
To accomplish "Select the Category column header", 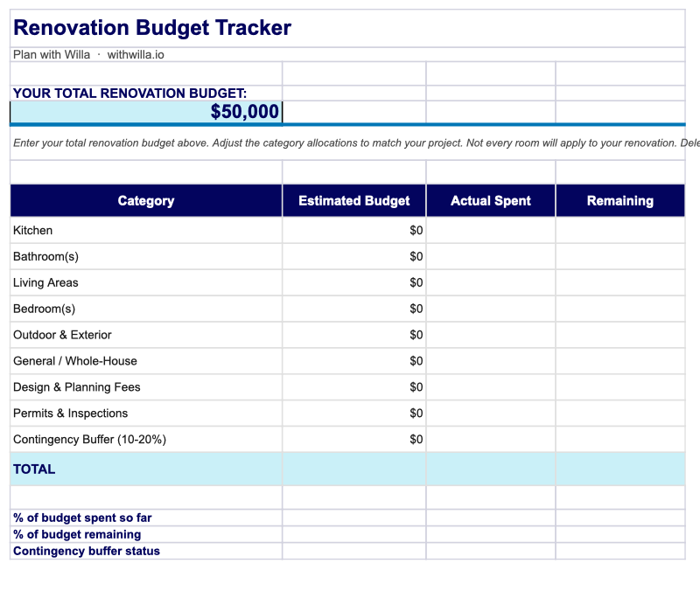I will (x=146, y=201).
